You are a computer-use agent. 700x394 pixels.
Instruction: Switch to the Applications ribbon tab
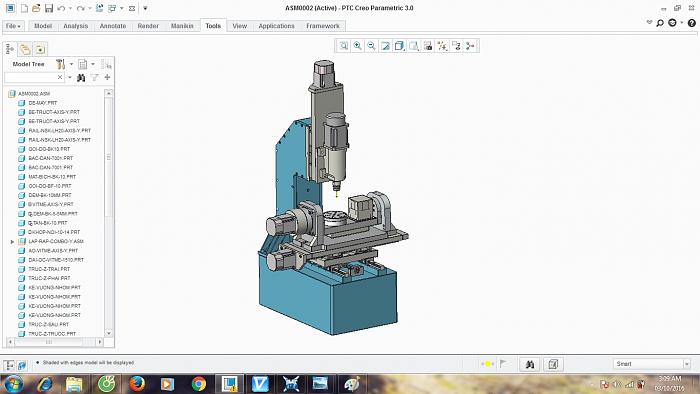[x=276, y=26]
